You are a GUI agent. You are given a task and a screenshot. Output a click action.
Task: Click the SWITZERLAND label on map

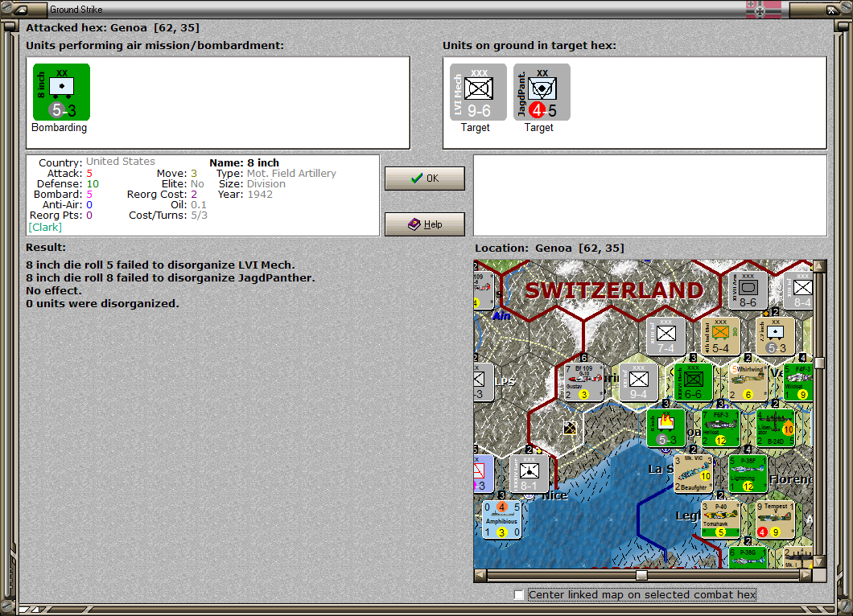click(614, 290)
